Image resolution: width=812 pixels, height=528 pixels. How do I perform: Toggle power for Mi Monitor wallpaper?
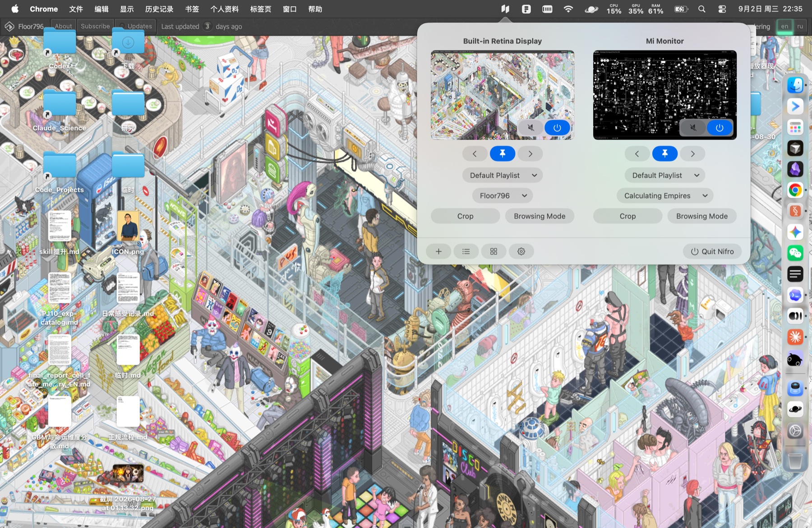pyautogui.click(x=720, y=128)
